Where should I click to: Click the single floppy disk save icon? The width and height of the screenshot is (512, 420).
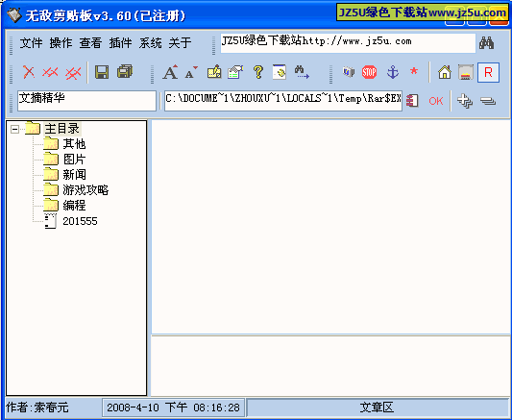(x=102, y=72)
